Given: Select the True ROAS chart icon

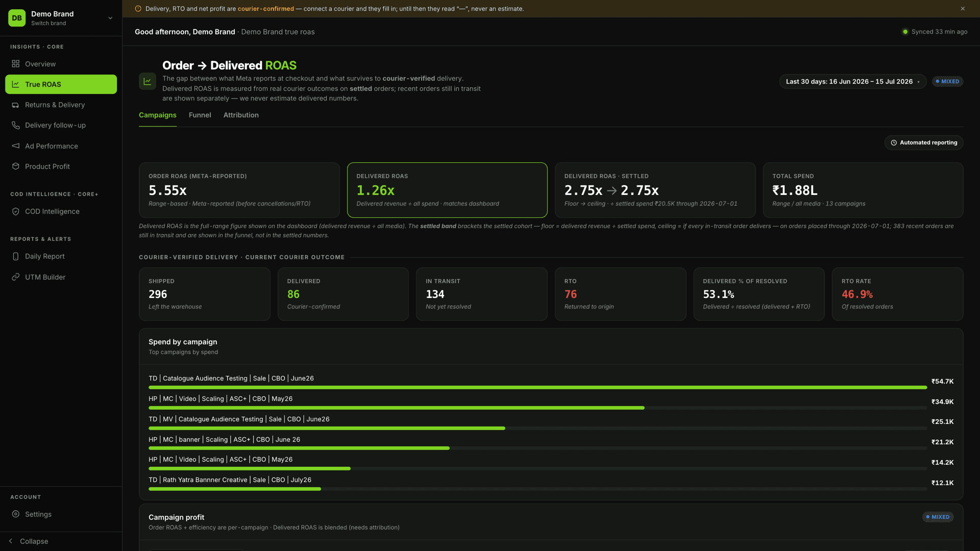Looking at the screenshot, I should point(16,84).
